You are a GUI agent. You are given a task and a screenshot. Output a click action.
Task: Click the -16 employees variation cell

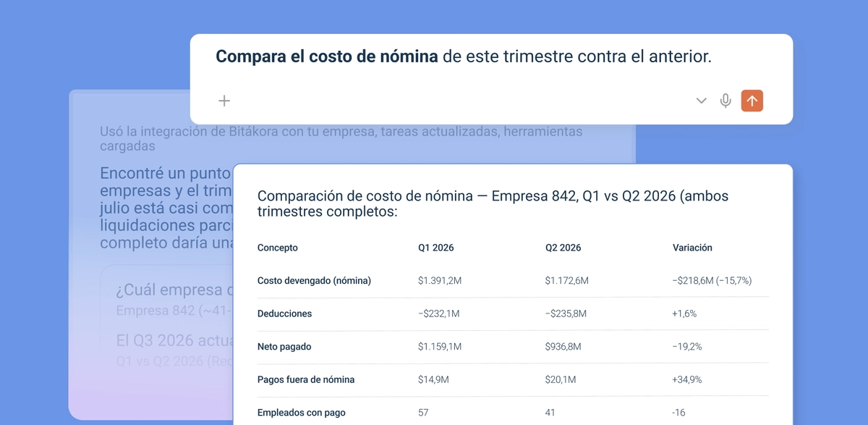(679, 413)
